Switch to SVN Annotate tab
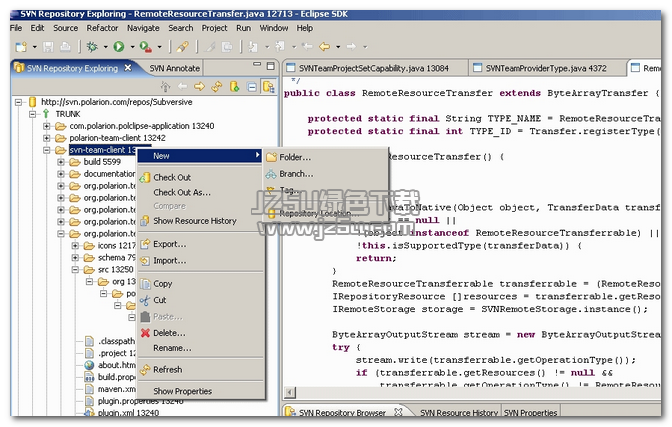The height and width of the screenshot is (427, 672). pos(174,68)
